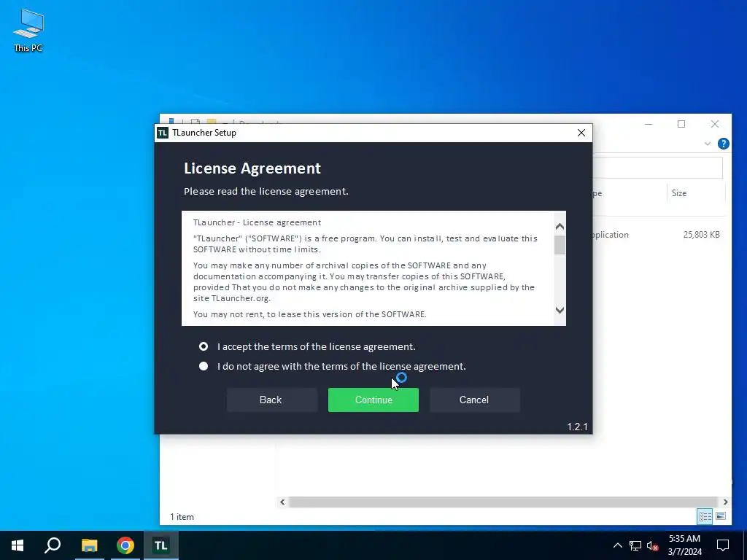Screen dimensions: 747x560
Task: Switch File Explorer to details view icon
Action: point(705,516)
